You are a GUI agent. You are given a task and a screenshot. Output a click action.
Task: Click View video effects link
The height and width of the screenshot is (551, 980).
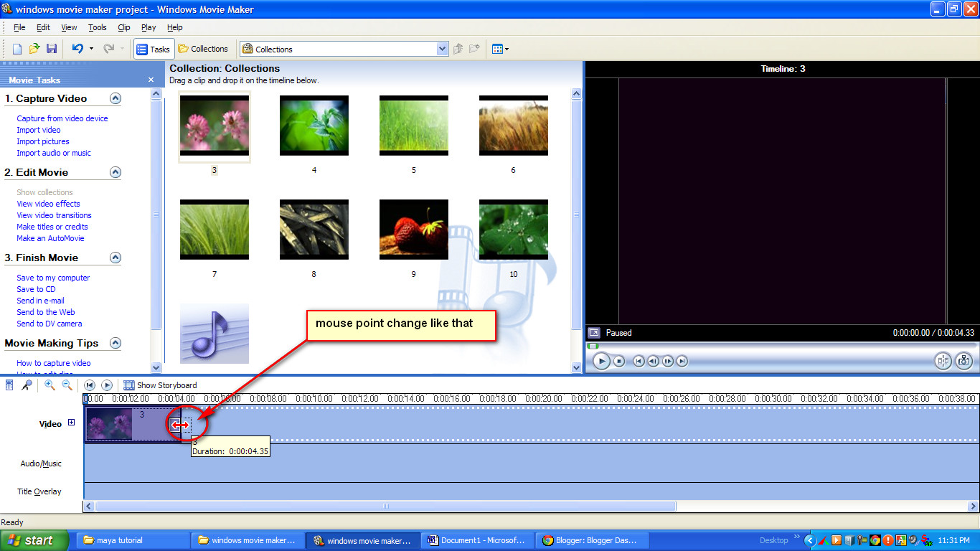[48, 204]
